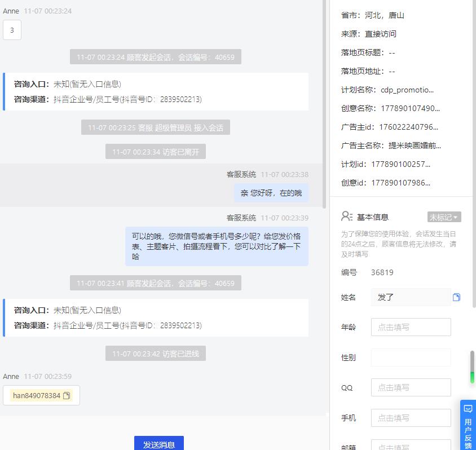476x450 pixels.
Task: Click the 来源: 直接访问 entry
Action: [x=368, y=34]
